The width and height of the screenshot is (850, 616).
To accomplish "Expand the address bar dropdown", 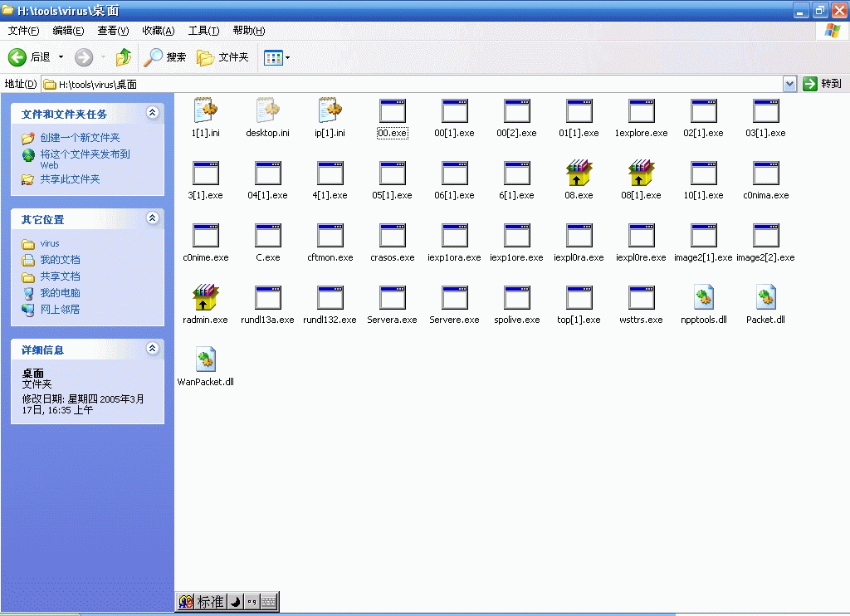I will 790,84.
